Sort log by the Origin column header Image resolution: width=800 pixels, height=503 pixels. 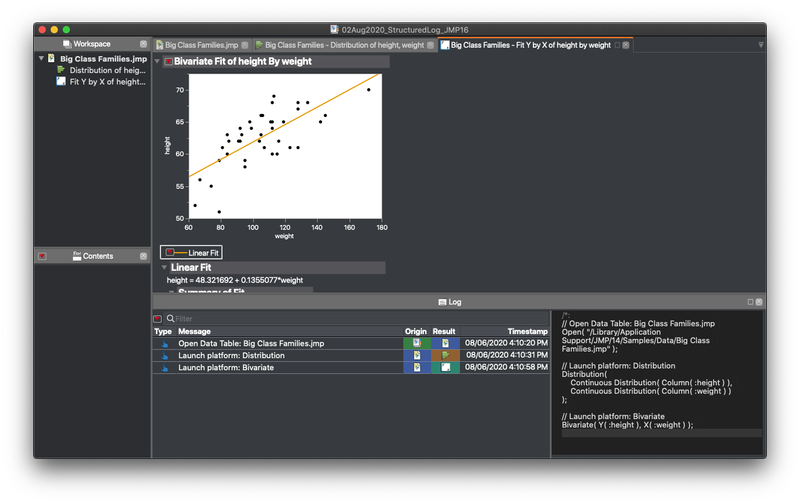pos(416,331)
